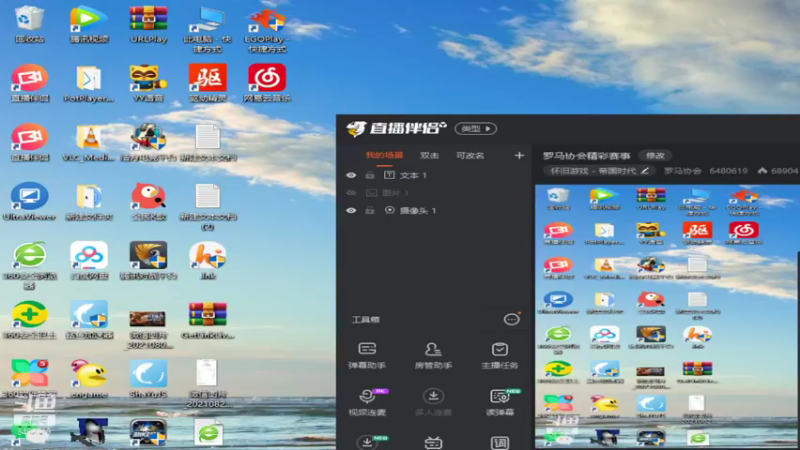Toggle the lock on the 文本 1 source
Screen dimensions: 800x450
pos(370,176)
